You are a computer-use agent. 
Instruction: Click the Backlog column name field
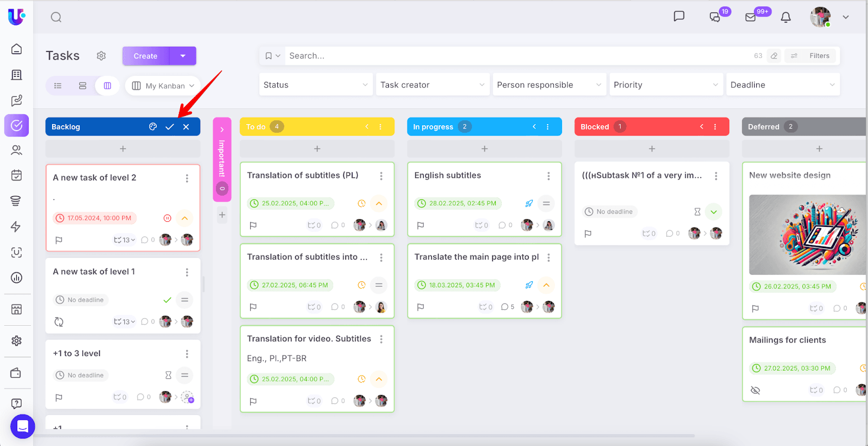pyautogui.click(x=97, y=127)
